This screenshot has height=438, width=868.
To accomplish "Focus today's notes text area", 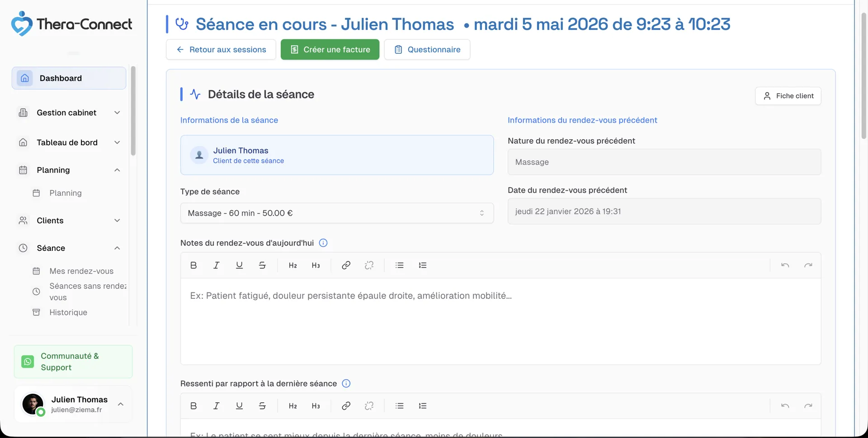I will (x=500, y=321).
